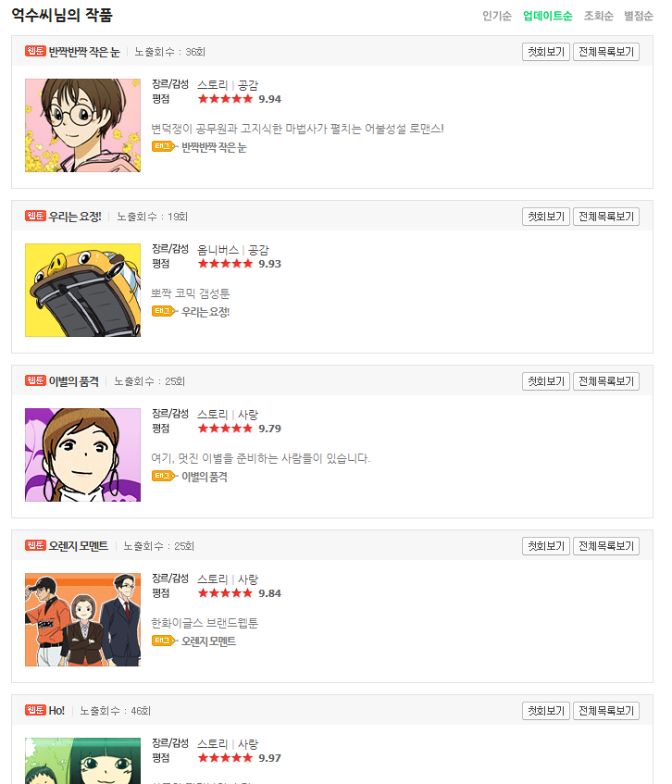Click the 웹툰 badge beside Ho!
672x784 pixels.
(x=35, y=710)
